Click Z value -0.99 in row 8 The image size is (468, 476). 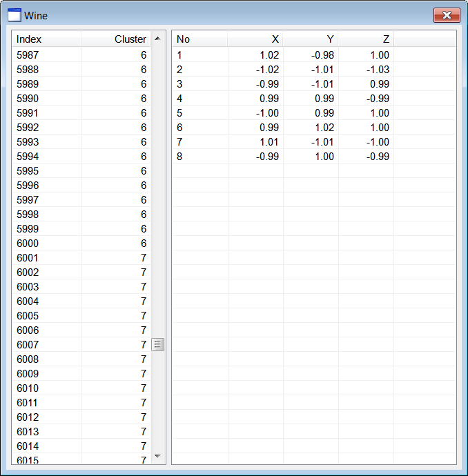378,157
